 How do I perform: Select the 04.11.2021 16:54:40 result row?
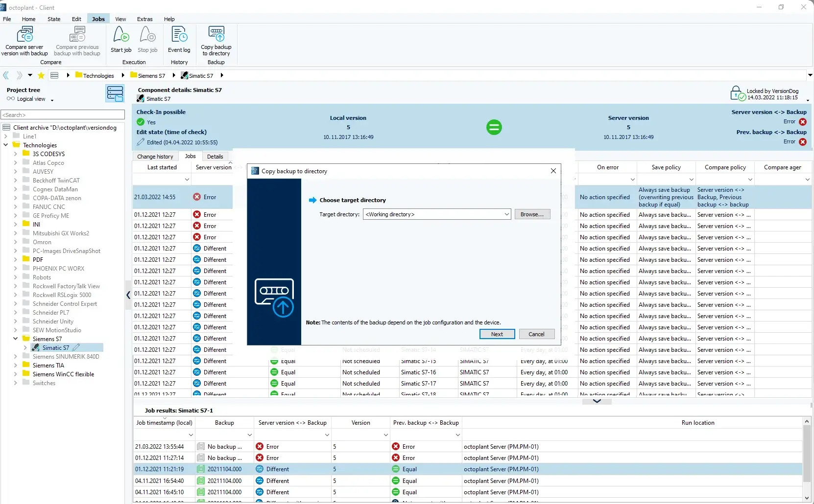coord(468,481)
